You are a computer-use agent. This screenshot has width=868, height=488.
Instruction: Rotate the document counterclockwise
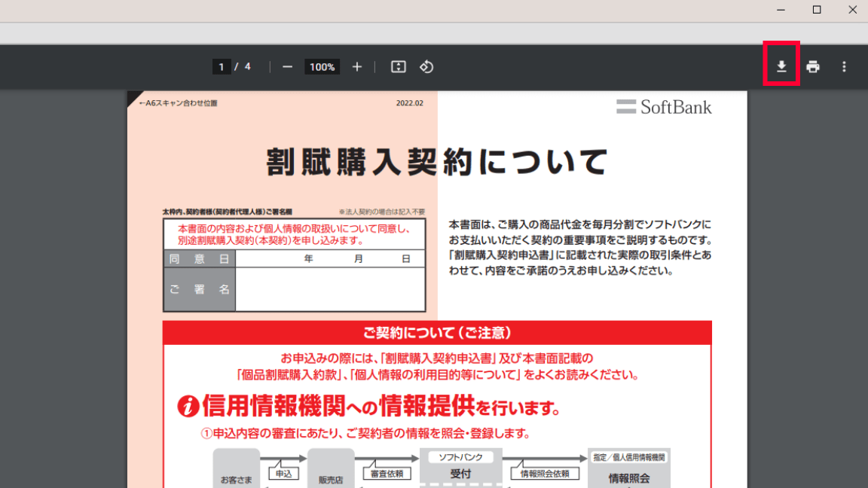click(426, 67)
